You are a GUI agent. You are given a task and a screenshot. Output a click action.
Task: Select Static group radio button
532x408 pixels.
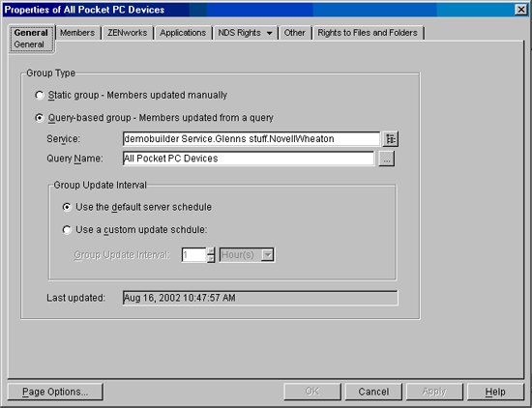tap(40, 96)
